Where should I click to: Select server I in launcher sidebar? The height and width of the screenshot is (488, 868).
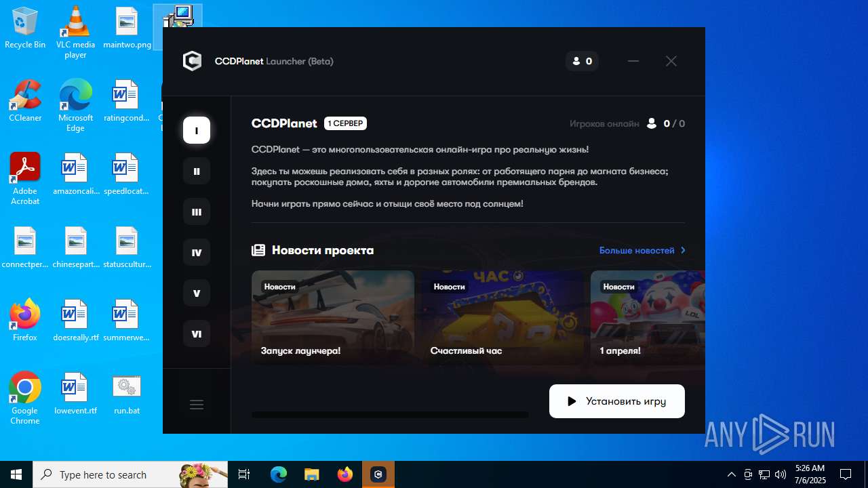197,130
